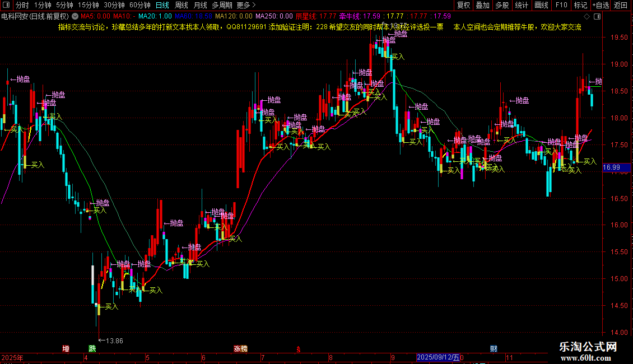Viewport: 633px width, 364px height.
Task: Select the 5分钟 period
Action: 64,5
